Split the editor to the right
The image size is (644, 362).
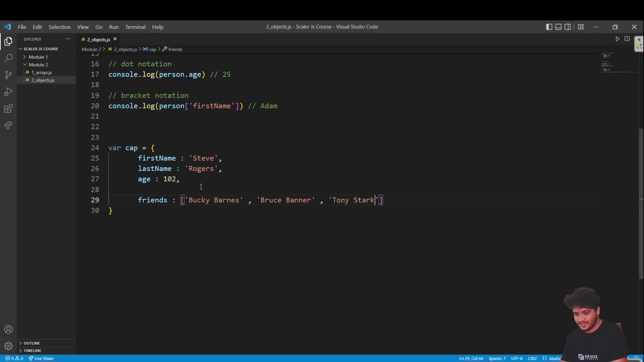pyautogui.click(x=627, y=39)
